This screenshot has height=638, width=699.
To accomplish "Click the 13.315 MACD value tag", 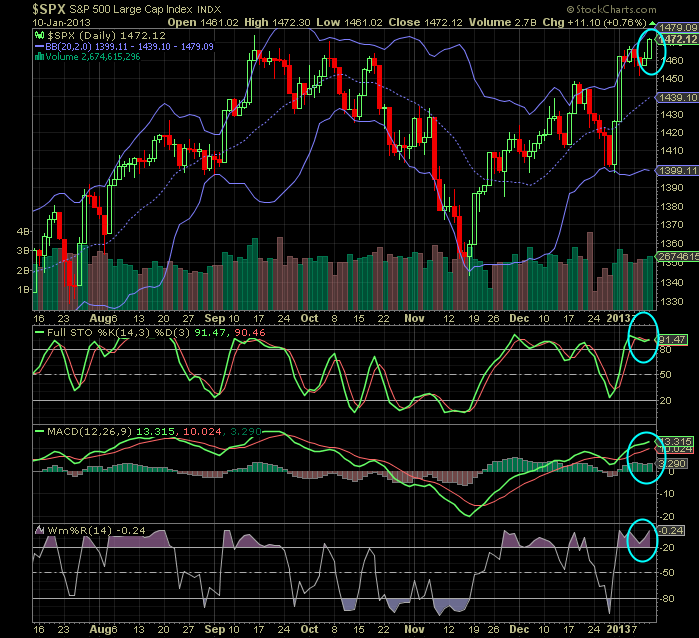I will point(676,441).
